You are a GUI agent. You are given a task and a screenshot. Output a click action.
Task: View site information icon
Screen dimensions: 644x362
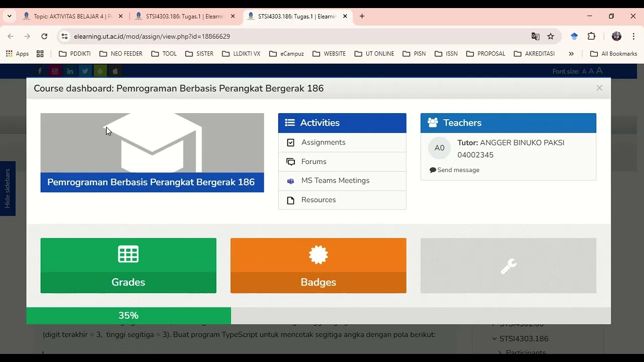coord(64,36)
